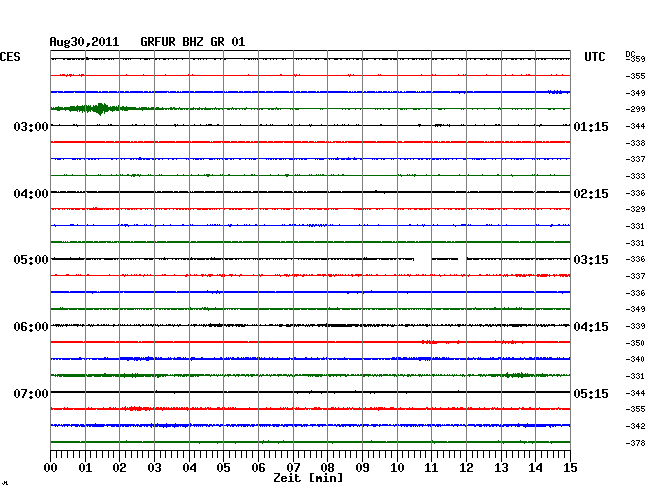Click the short black trace segment inside the 03:15 data gap
The image size is (650, 494).
click(x=445, y=259)
